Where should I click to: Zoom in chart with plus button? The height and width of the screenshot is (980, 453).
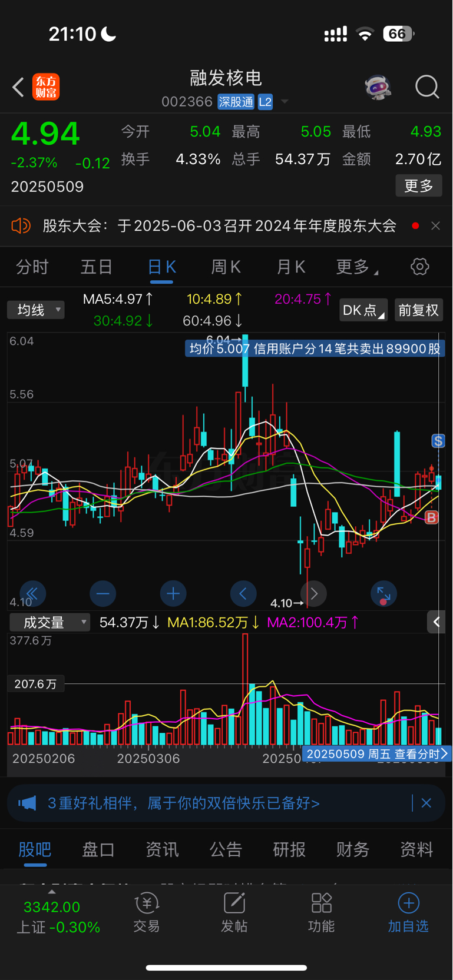pos(173,594)
